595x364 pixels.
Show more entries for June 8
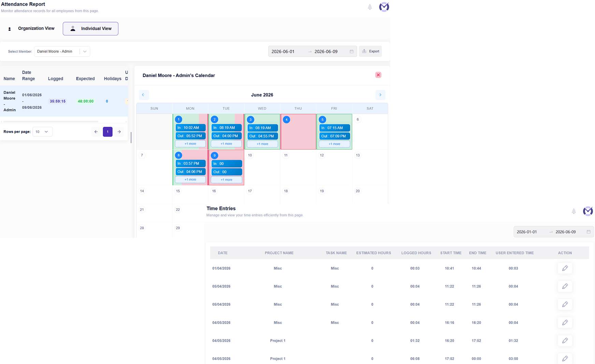190,180
